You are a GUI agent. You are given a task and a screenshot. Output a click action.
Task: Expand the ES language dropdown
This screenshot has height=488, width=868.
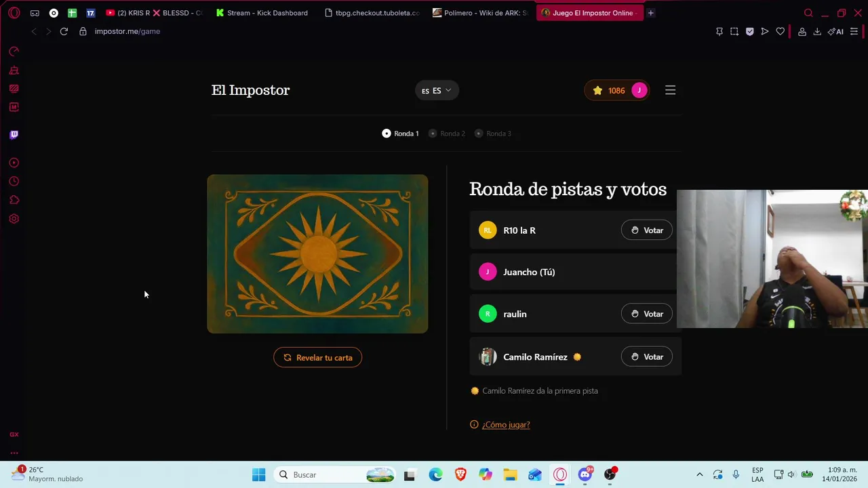437,90
